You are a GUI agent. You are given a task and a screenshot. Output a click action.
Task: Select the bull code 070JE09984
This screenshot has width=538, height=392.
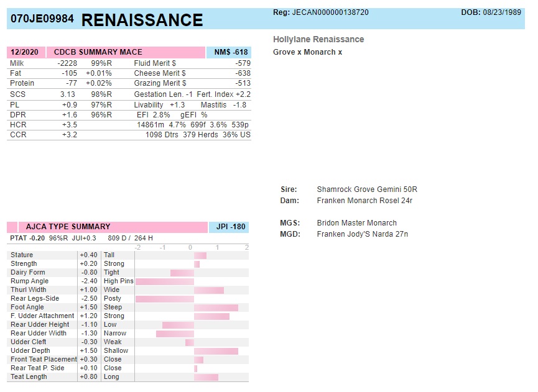tap(42, 19)
